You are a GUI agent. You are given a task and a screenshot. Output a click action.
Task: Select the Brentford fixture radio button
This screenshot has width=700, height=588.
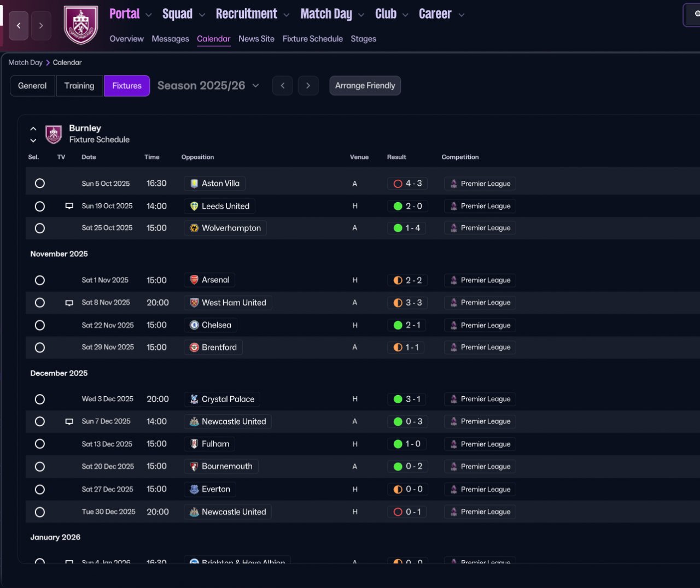point(40,348)
